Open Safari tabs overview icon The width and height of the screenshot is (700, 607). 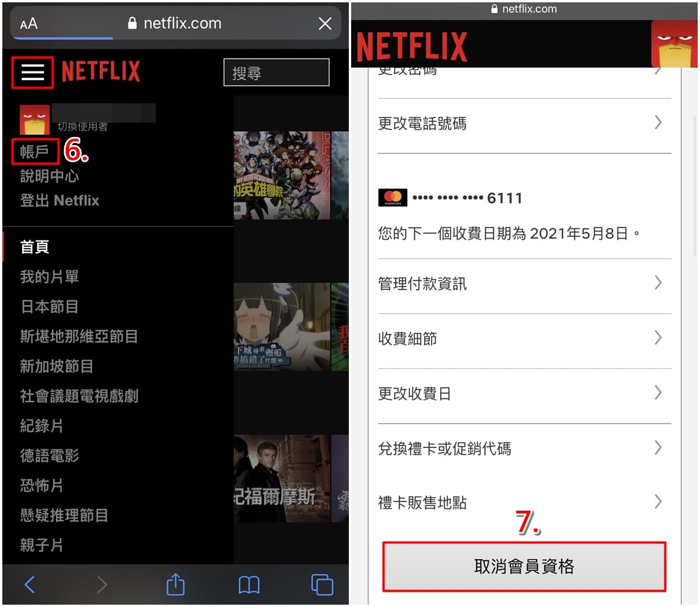pos(322,584)
